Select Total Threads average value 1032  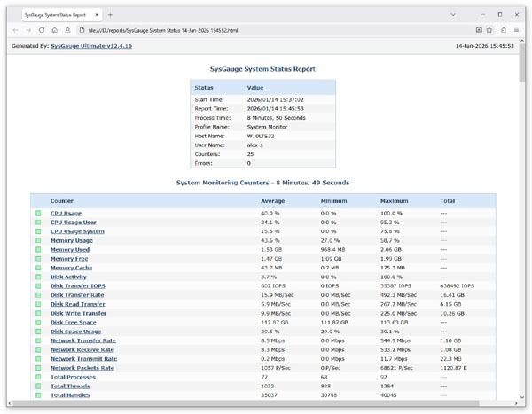268,387
